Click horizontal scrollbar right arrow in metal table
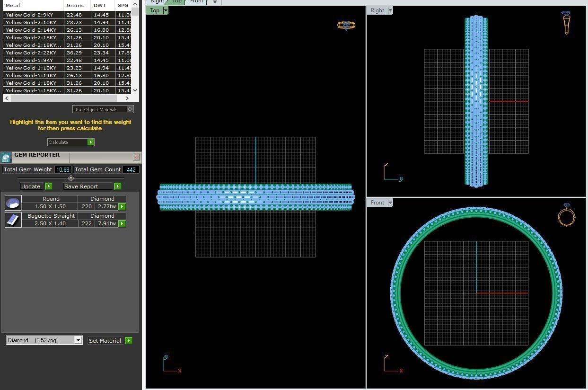Viewport: 588px width, 390px height. point(127,98)
